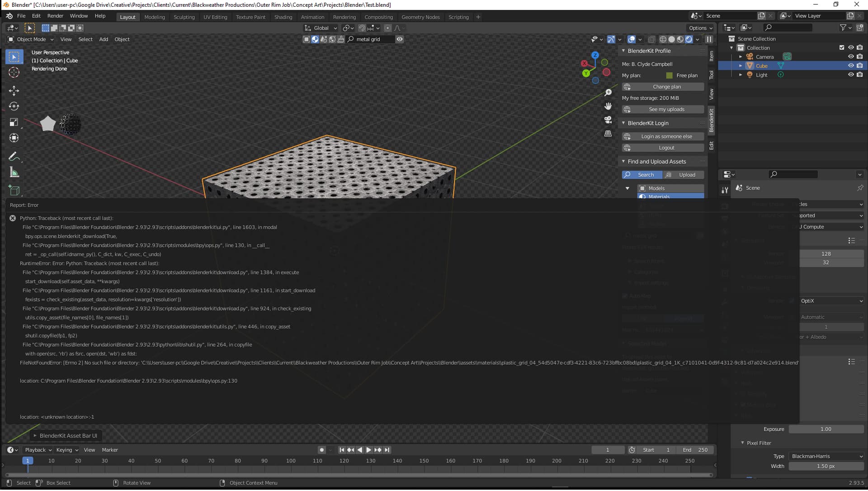The width and height of the screenshot is (868, 491).
Task: Open the Object Mode dropdown
Action: tap(32, 39)
